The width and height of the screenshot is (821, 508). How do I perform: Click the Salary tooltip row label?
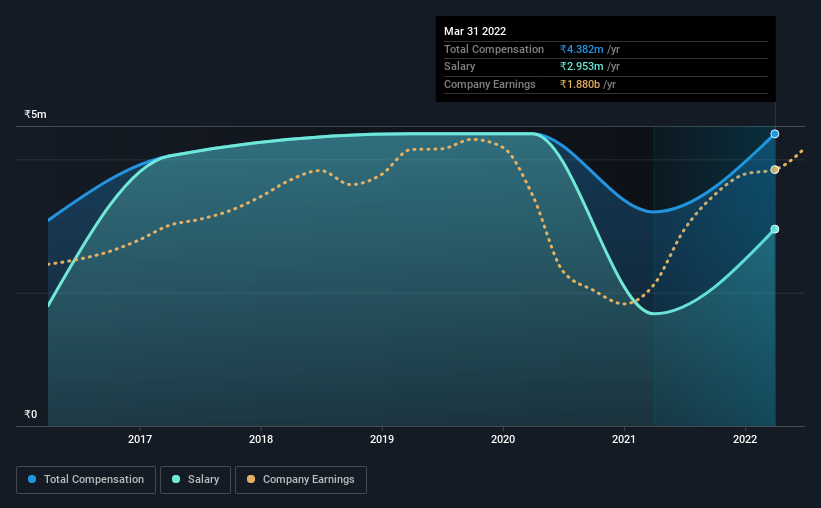tap(459, 67)
